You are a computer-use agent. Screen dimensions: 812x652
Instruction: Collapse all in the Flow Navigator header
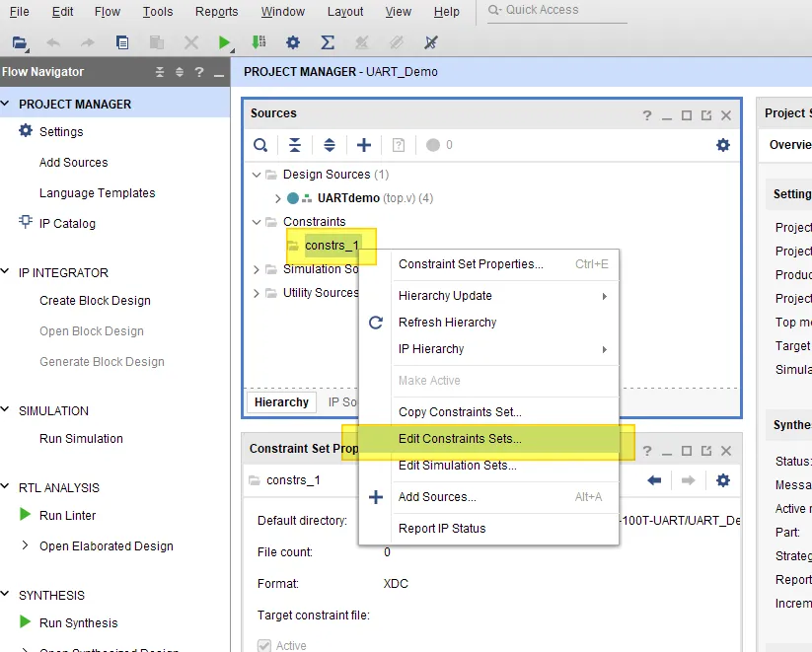160,72
